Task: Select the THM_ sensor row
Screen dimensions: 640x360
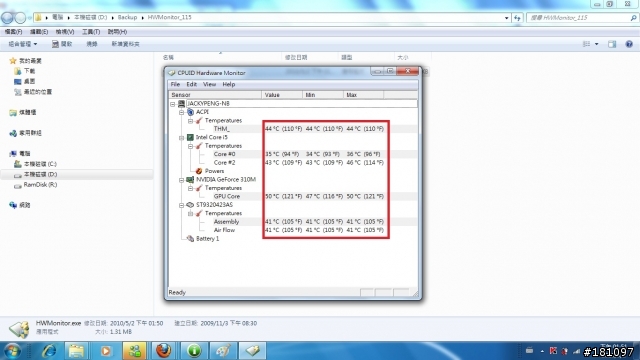Action: [x=293, y=129]
